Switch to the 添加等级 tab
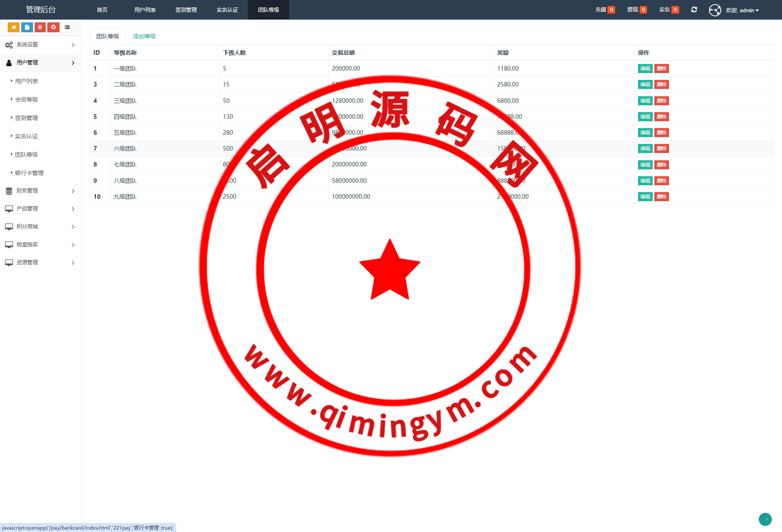The width and height of the screenshot is (782, 532). click(x=144, y=36)
